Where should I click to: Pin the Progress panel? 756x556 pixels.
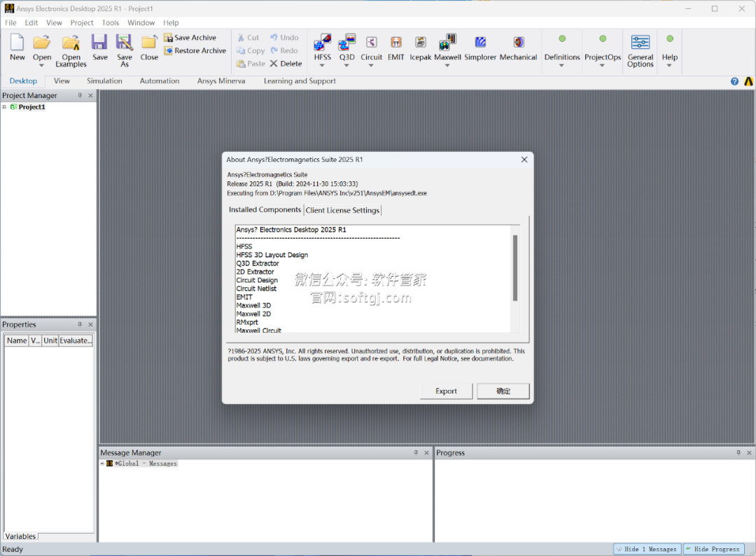pos(738,453)
